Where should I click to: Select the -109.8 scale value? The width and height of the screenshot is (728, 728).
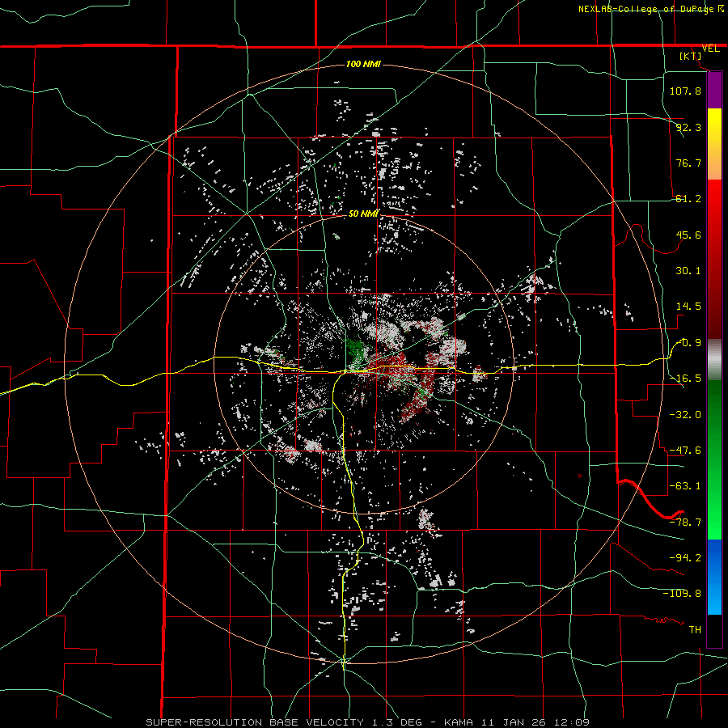click(x=682, y=594)
